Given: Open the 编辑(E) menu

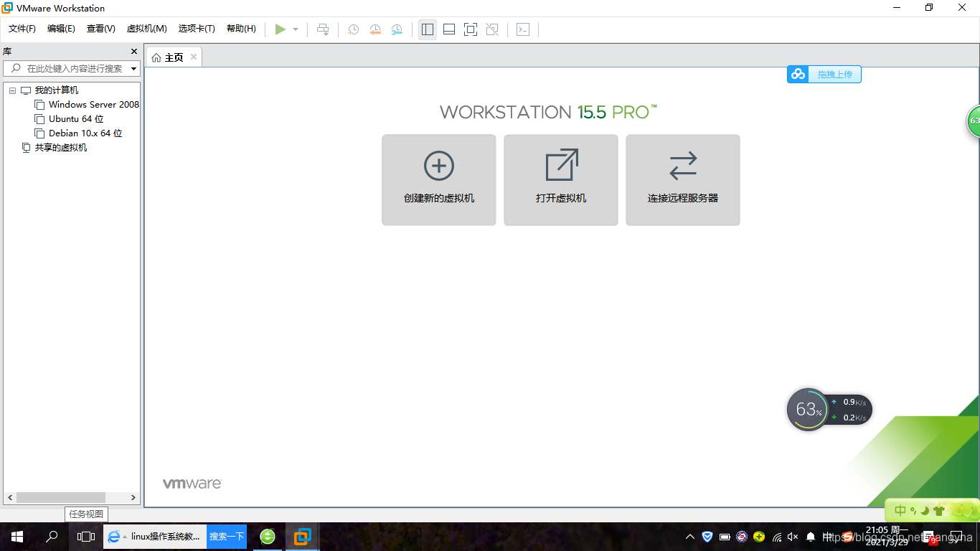Looking at the screenshot, I should pos(61,29).
